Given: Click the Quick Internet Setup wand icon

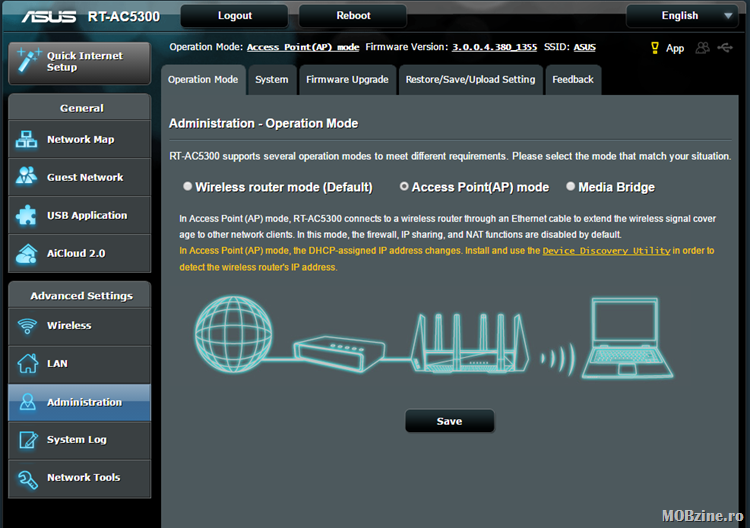Looking at the screenshot, I should tap(28, 61).
